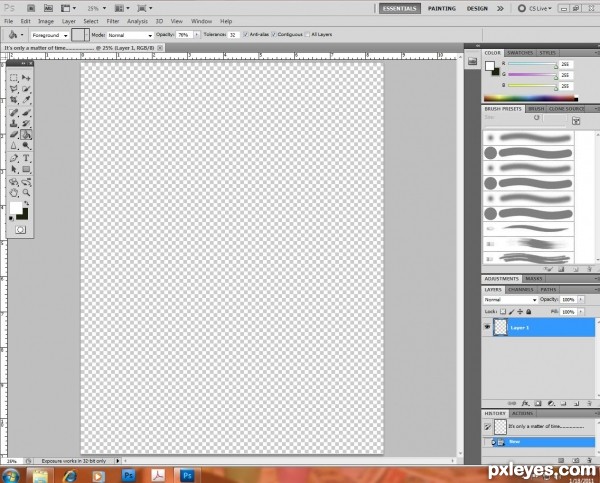The width and height of the screenshot is (600, 483).
Task: Select the Lasso tool
Action: (14, 89)
